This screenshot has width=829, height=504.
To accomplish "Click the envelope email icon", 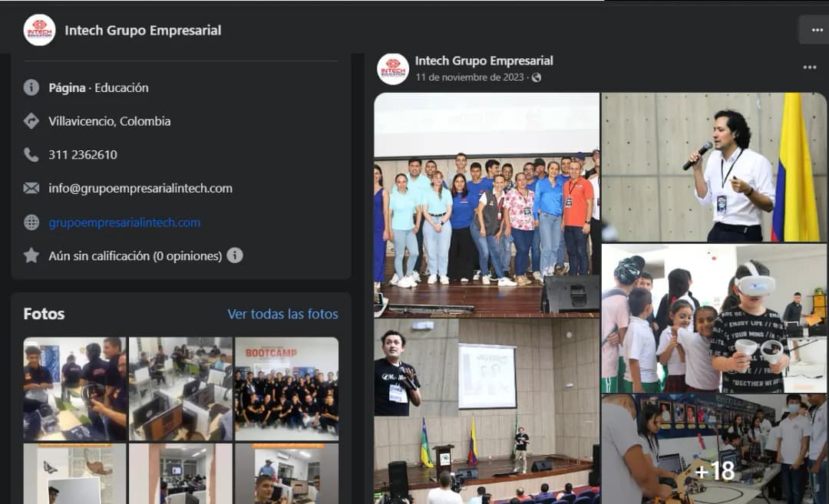I will pos(31,188).
